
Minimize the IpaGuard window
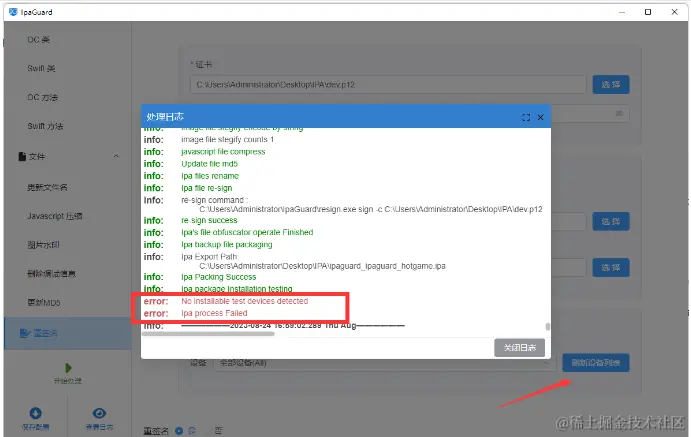(622, 12)
